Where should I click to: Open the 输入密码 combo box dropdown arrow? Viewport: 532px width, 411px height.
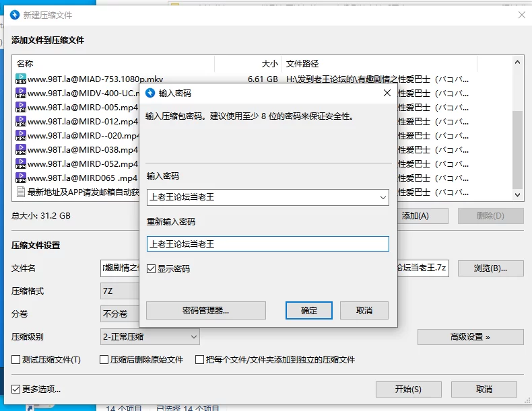(383, 198)
